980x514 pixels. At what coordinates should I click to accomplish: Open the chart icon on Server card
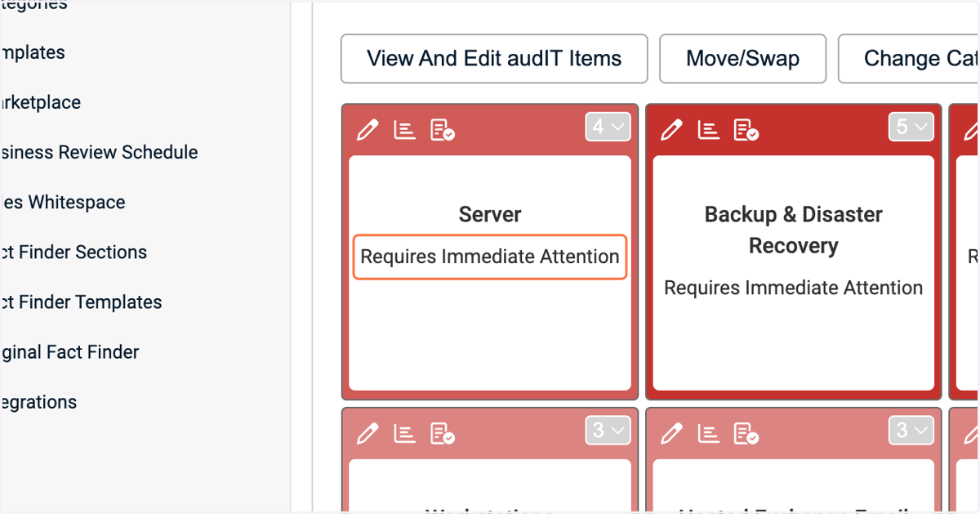pyautogui.click(x=405, y=129)
